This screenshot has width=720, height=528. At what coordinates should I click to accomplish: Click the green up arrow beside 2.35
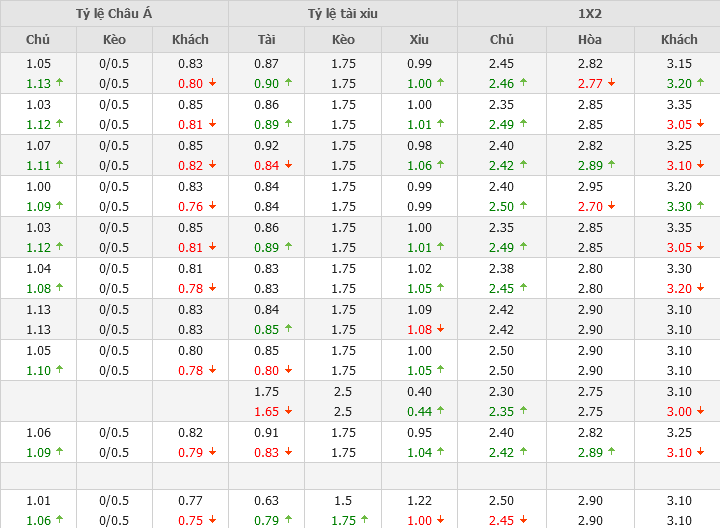click(523, 412)
